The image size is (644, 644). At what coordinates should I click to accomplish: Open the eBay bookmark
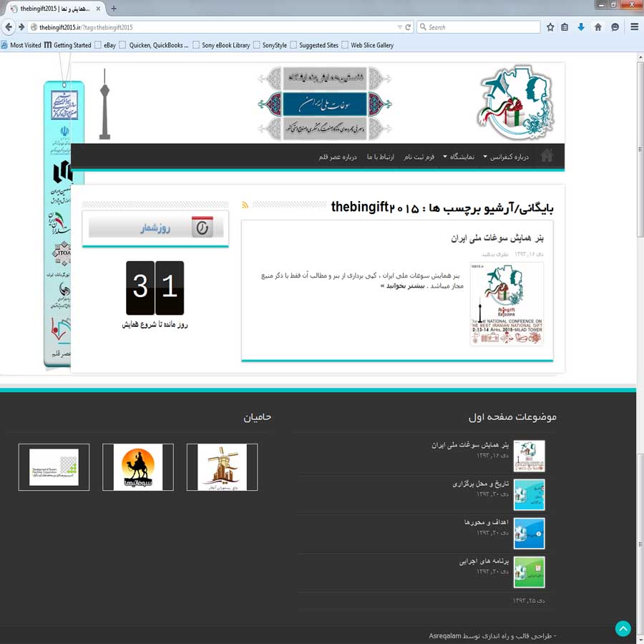click(106, 45)
